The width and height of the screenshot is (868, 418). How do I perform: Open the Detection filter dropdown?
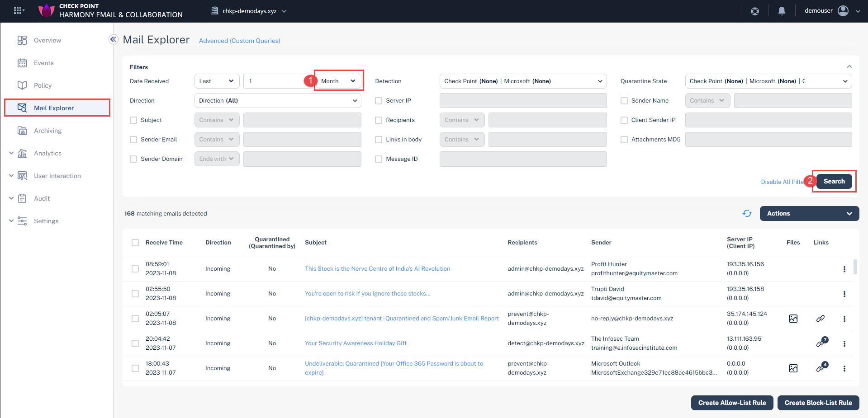click(x=523, y=81)
